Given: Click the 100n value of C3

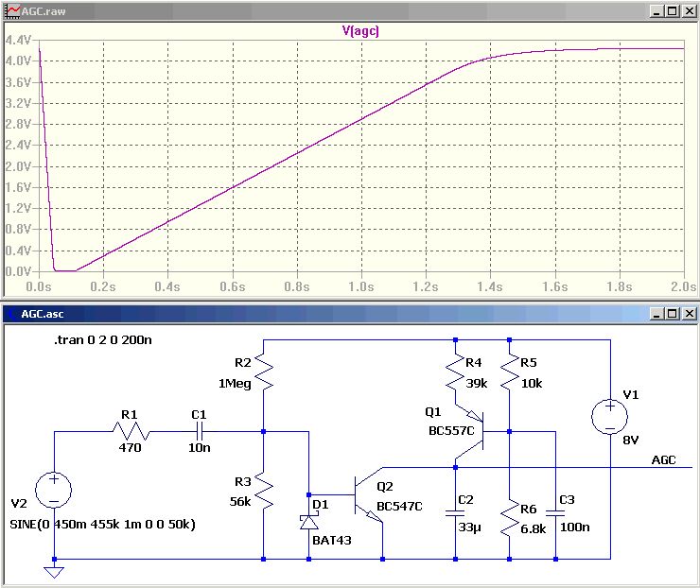Looking at the screenshot, I should pos(575,527).
